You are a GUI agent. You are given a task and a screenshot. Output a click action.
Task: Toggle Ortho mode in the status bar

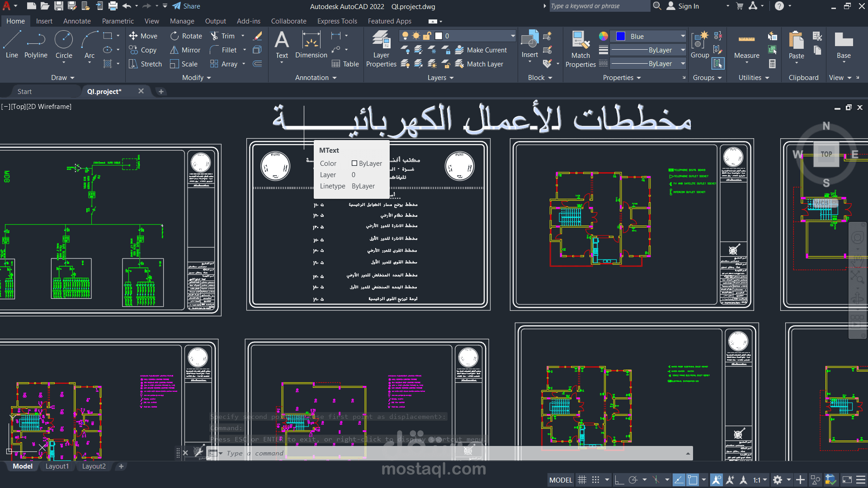coord(620,480)
